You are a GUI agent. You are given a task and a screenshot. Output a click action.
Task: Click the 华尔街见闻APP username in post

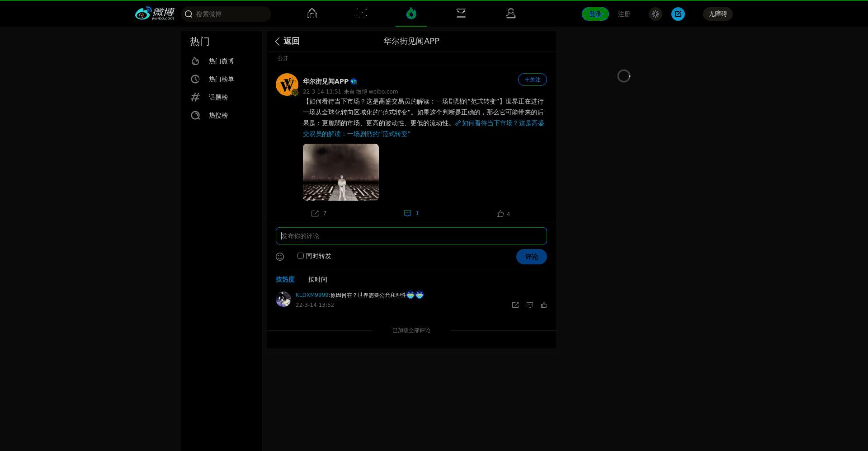pos(325,81)
